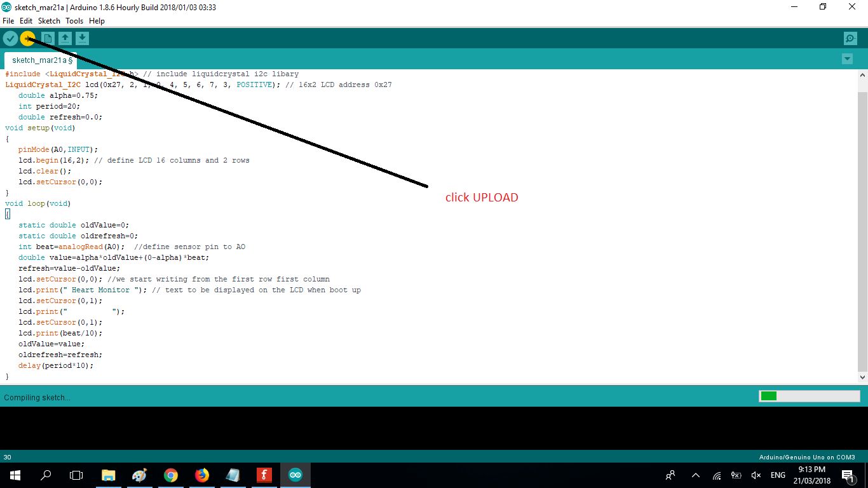The width and height of the screenshot is (868, 488).
Task: Open the Sketch menu
Action: click(49, 21)
